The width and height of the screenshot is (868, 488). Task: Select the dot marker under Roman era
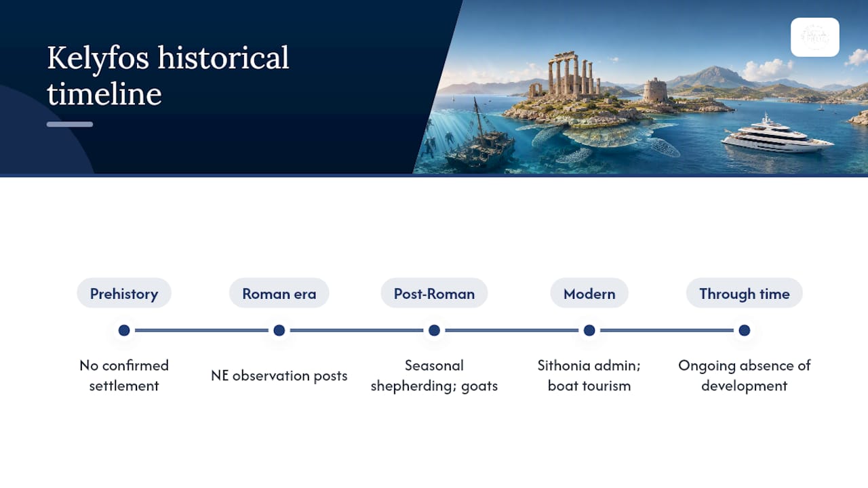tap(279, 331)
